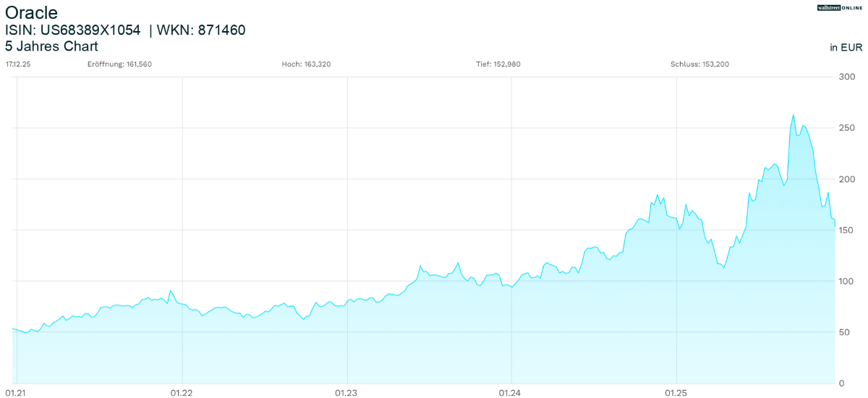Image resolution: width=868 pixels, height=398 pixels.
Task: Click the Tief 152,980 value
Action: [498, 64]
